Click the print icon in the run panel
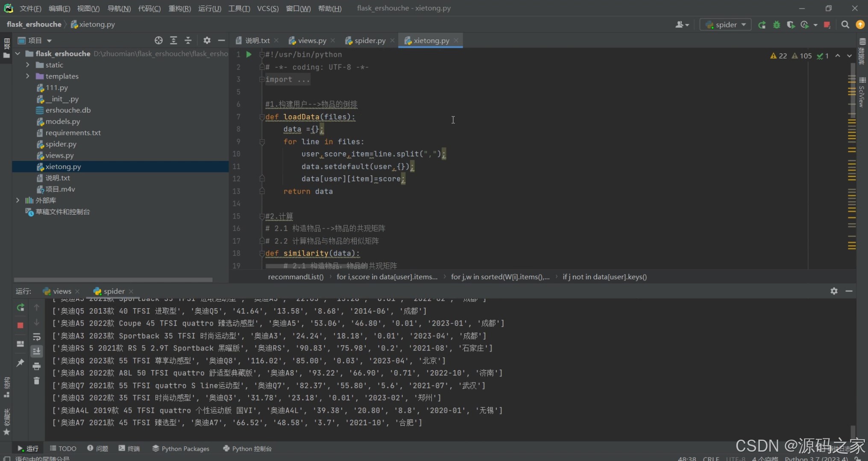The image size is (868, 461). pos(37,366)
